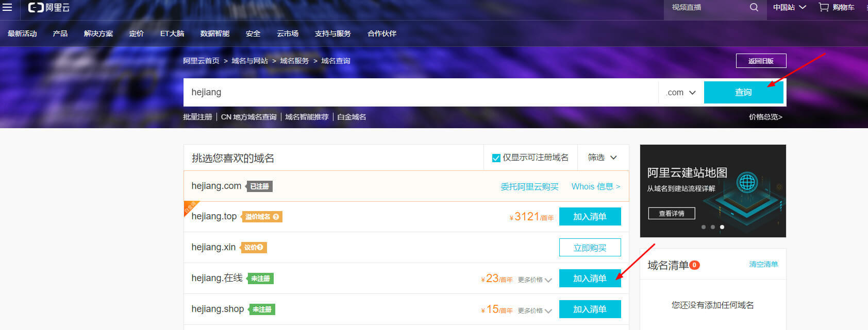Click the search magnifier icon
The height and width of the screenshot is (330, 868).
(754, 7)
